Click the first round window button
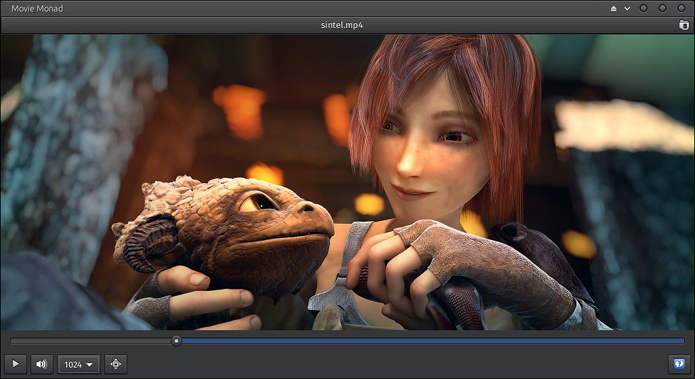 point(644,8)
